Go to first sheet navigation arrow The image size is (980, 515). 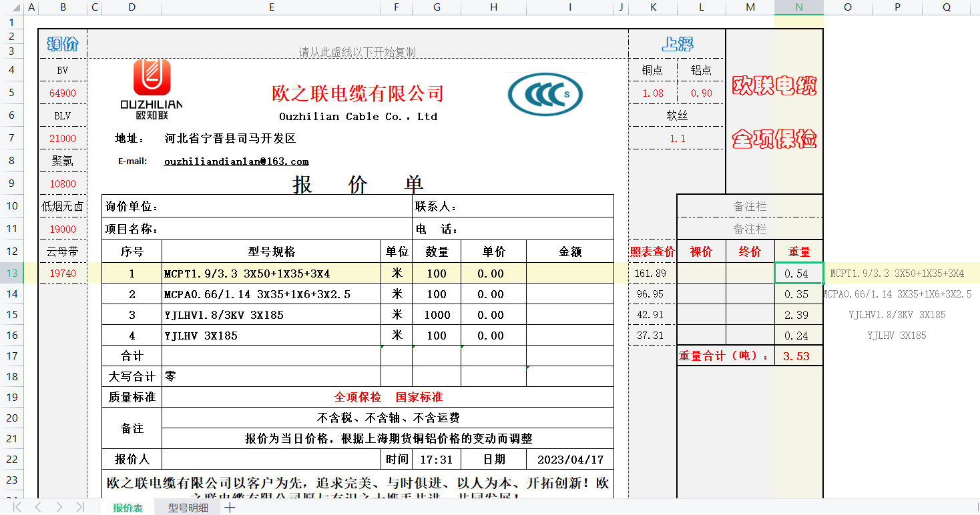click(17, 508)
